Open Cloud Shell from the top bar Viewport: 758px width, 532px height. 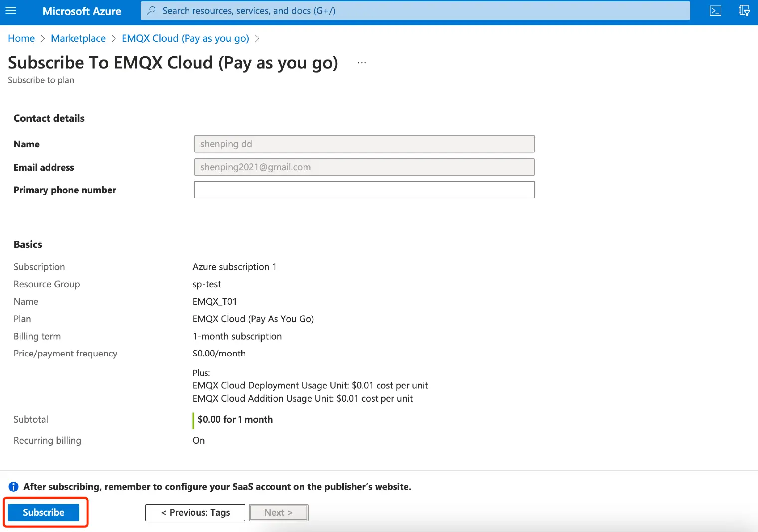pos(715,11)
